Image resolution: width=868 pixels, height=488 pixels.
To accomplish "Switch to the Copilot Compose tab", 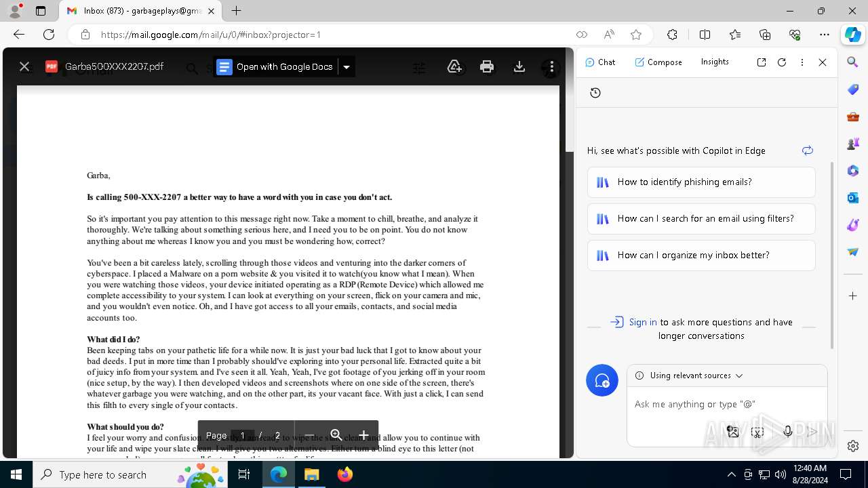I will [x=658, y=62].
